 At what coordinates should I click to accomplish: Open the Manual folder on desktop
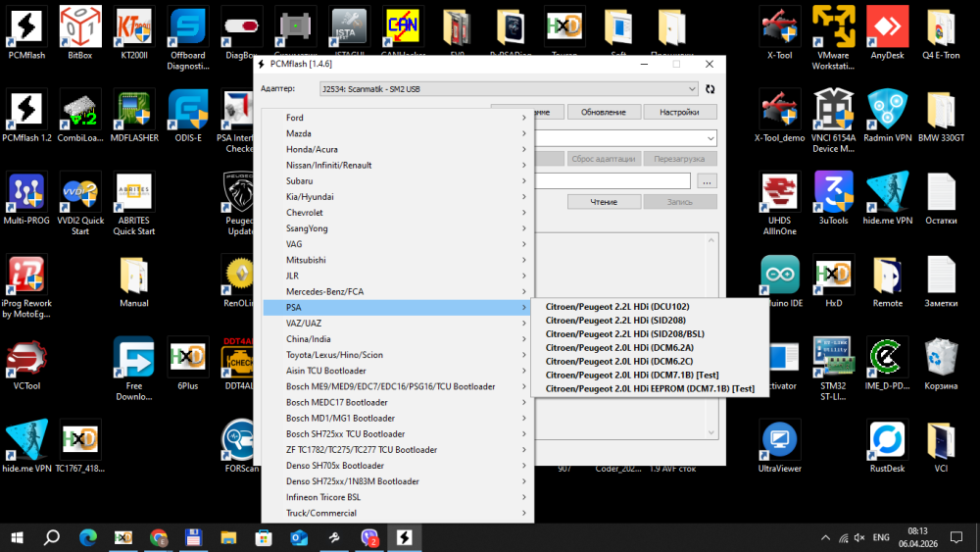click(x=133, y=281)
